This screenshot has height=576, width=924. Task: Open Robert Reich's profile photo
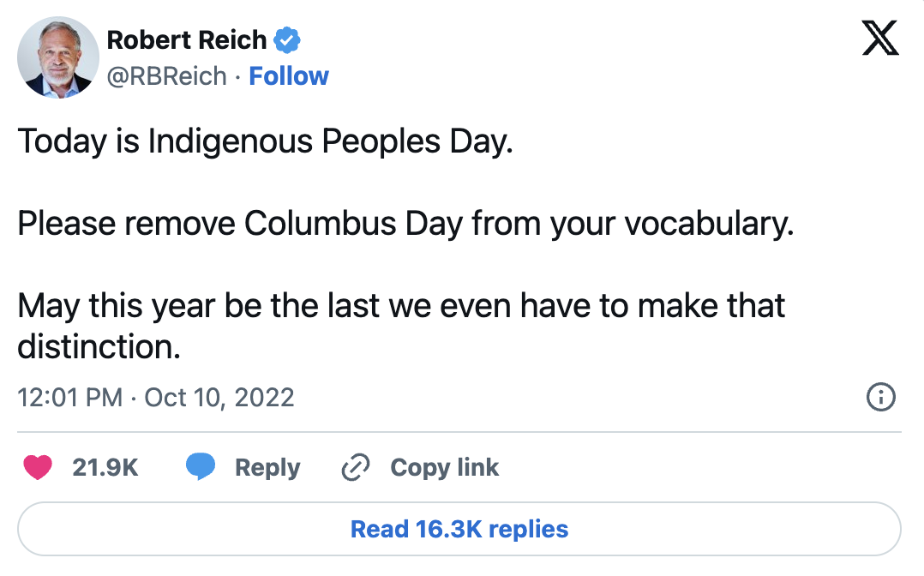[58, 57]
